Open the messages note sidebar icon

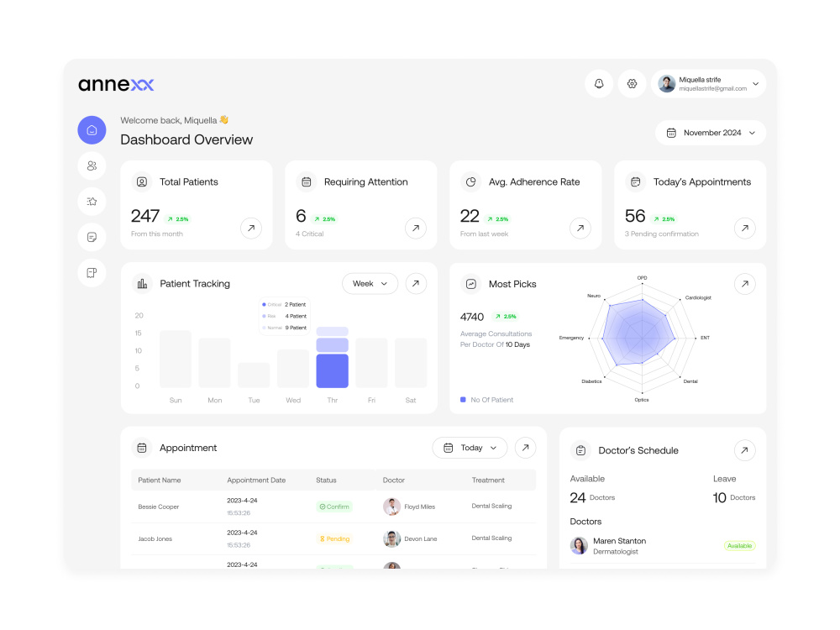pyautogui.click(x=92, y=237)
